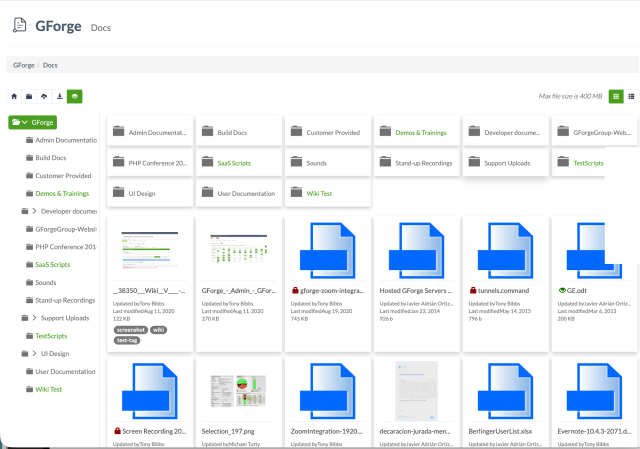640x449 pixels.
Task: Open Support Uploads folder card
Action: [506, 162]
